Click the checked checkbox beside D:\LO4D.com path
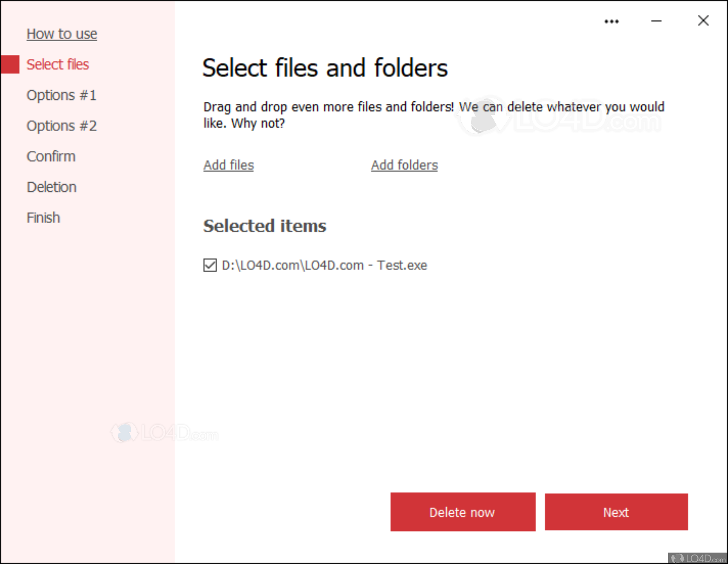 [209, 265]
